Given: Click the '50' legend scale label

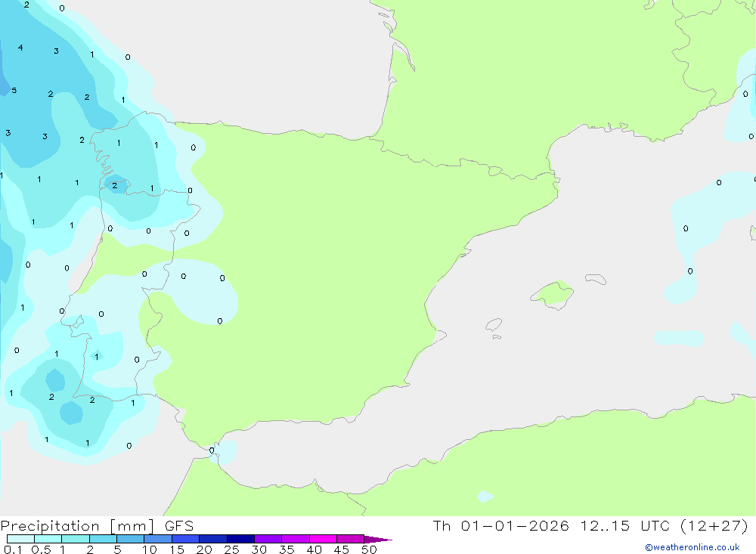Looking at the screenshot, I should [369, 549].
